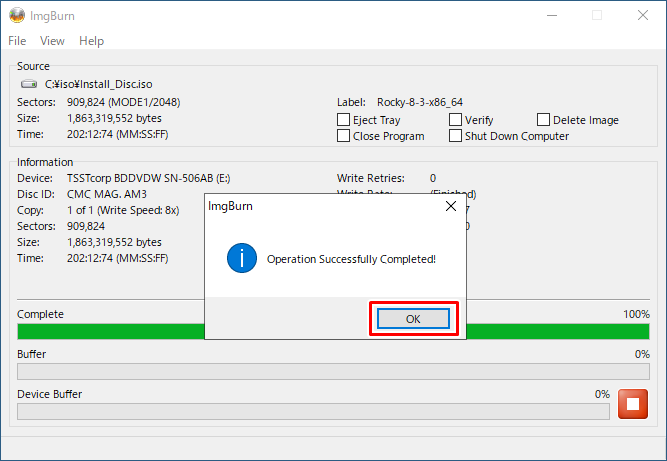Open the View menu
The height and width of the screenshot is (461, 667).
pyautogui.click(x=52, y=41)
